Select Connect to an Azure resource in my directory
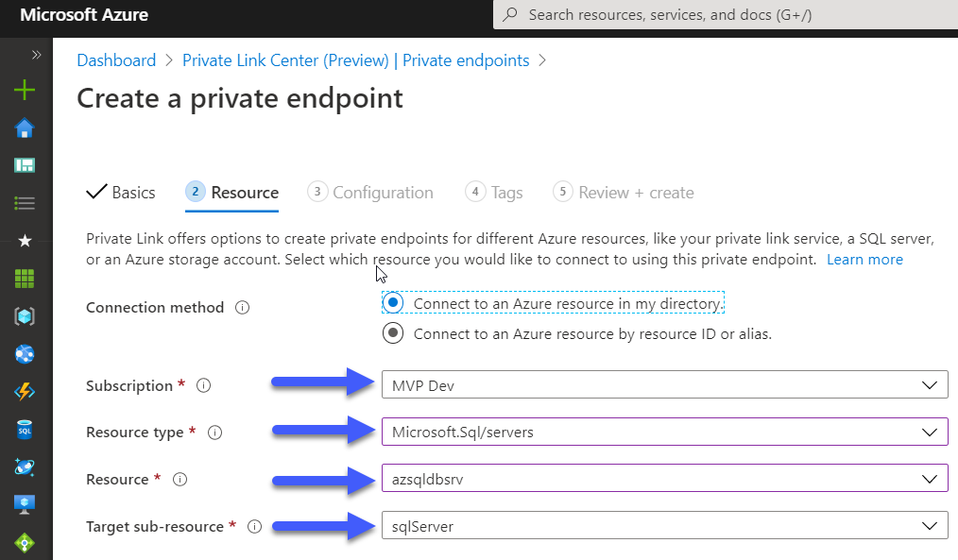This screenshot has height=560, width=958. click(x=553, y=303)
